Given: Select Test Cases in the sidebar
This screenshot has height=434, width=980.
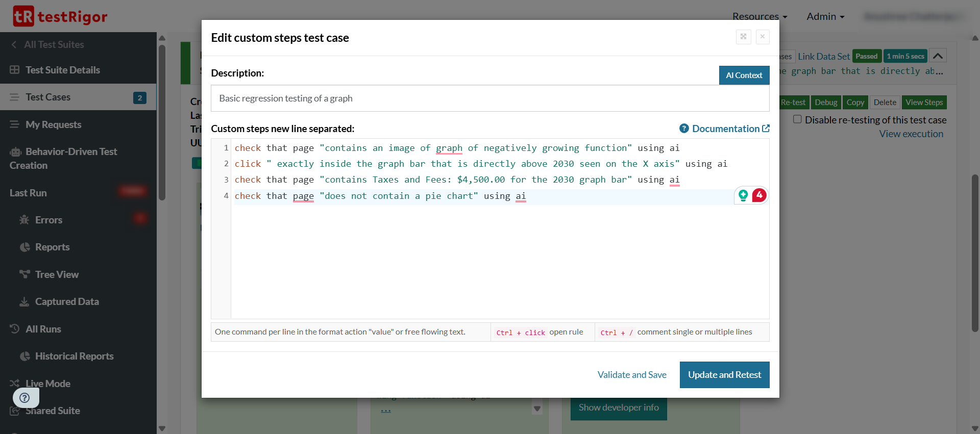Looking at the screenshot, I should (x=48, y=97).
